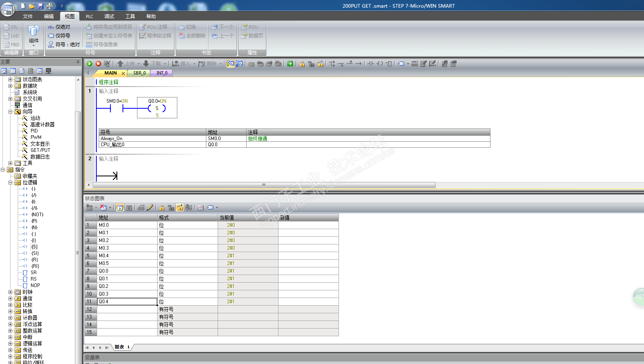This screenshot has width=644, height=364.
Task: Click the Q0.4 address cell in status chart
Action: pos(127,302)
